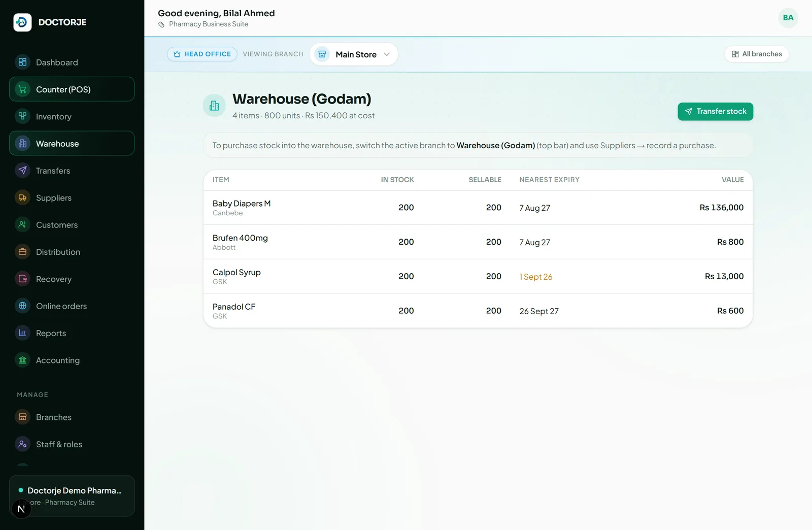Screen dimensions: 812x530
Task: Click the Accounting bank icon
Action: 22,360
